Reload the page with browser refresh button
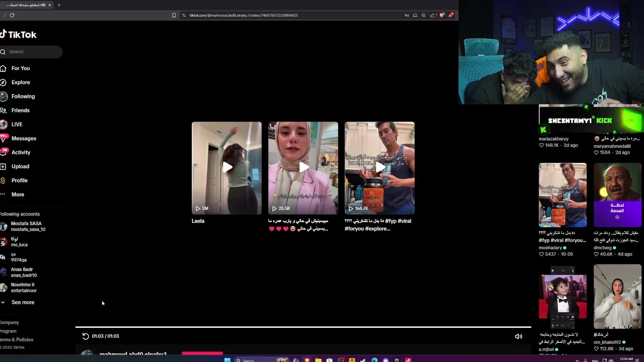644x362 pixels. (12, 15)
